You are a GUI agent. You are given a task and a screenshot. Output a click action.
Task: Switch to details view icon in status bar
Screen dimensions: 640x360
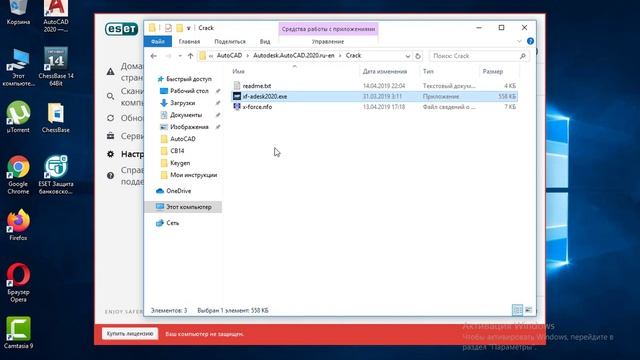517,310
